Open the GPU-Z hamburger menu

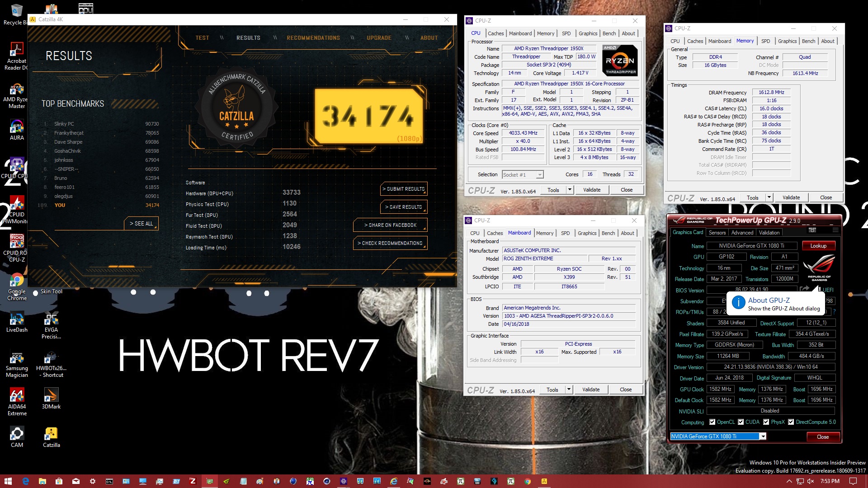click(x=835, y=230)
